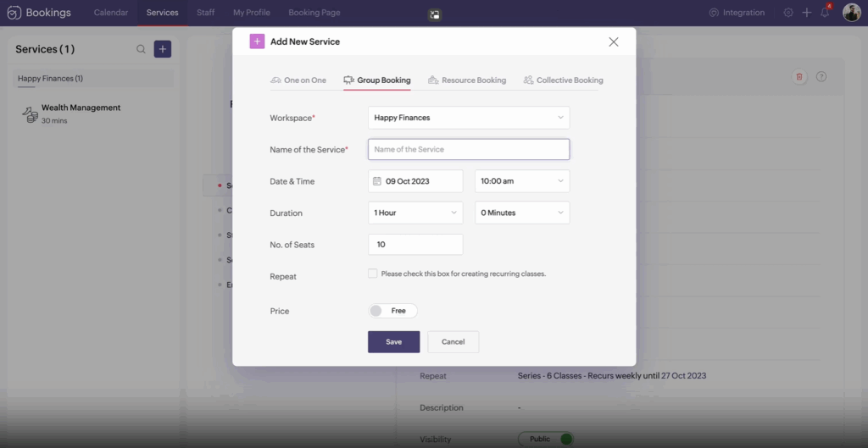The image size is (868, 448).
Task: Switch to the One on One tab
Action: [298, 80]
